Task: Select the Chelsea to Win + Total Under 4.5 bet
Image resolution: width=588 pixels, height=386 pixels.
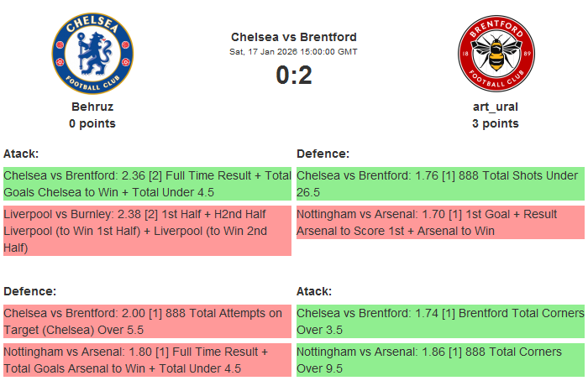Action: [147, 184]
